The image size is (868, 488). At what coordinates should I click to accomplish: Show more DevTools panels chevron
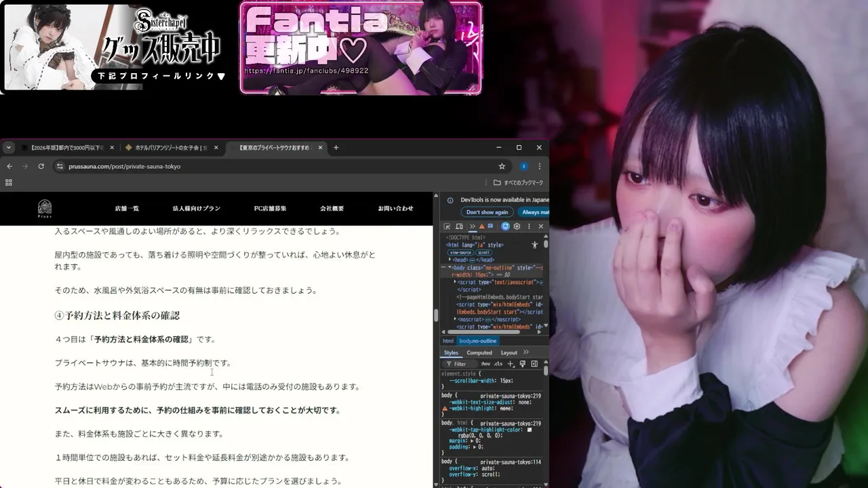coord(473,226)
